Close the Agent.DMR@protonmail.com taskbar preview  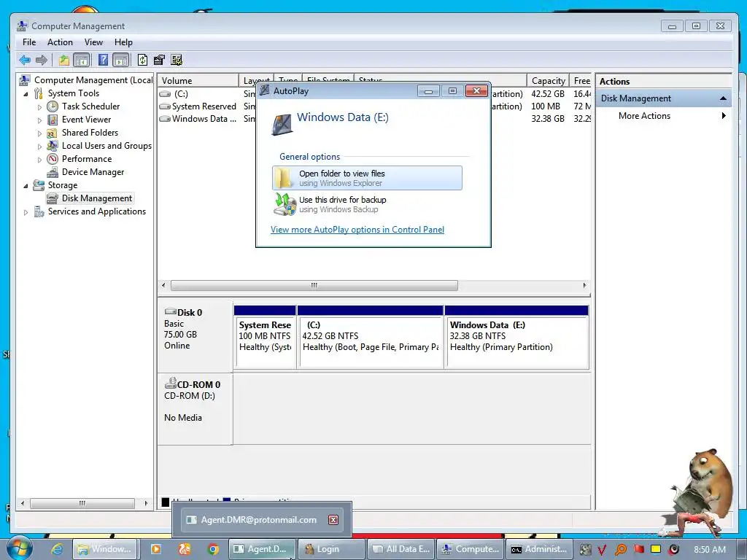point(333,520)
